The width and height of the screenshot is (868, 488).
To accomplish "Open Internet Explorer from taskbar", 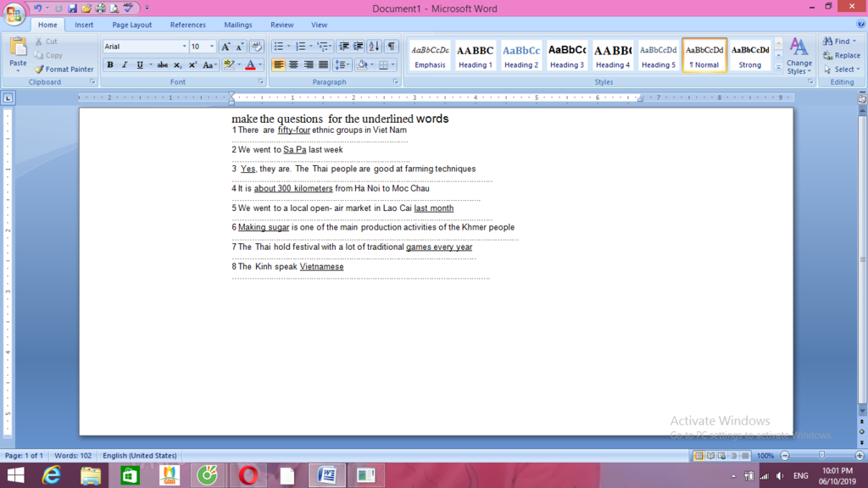I will pyautogui.click(x=52, y=475).
